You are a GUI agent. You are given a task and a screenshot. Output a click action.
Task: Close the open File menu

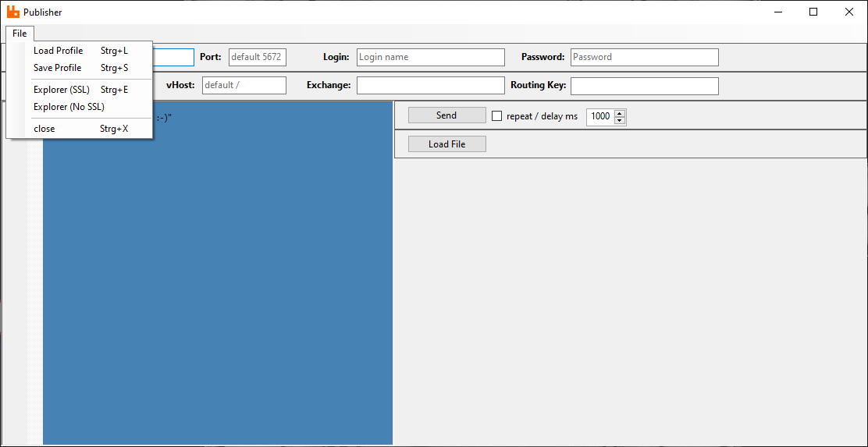coord(20,34)
